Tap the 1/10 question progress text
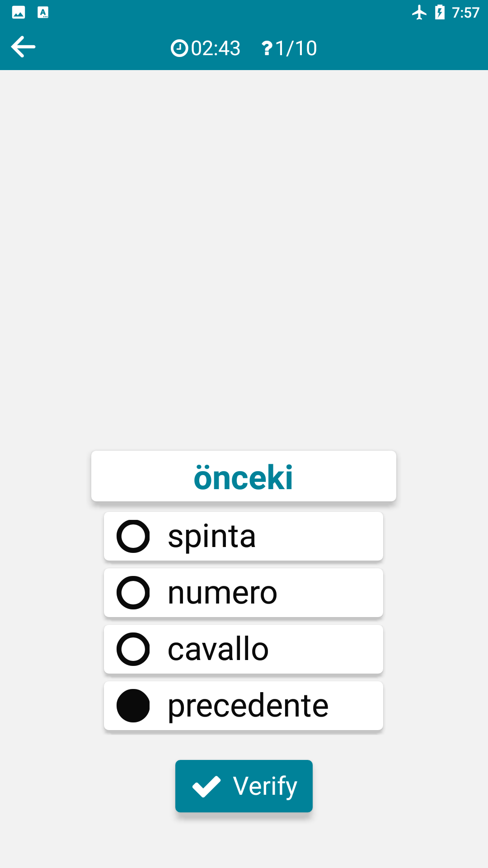Image resolution: width=488 pixels, height=868 pixels. pos(296,48)
